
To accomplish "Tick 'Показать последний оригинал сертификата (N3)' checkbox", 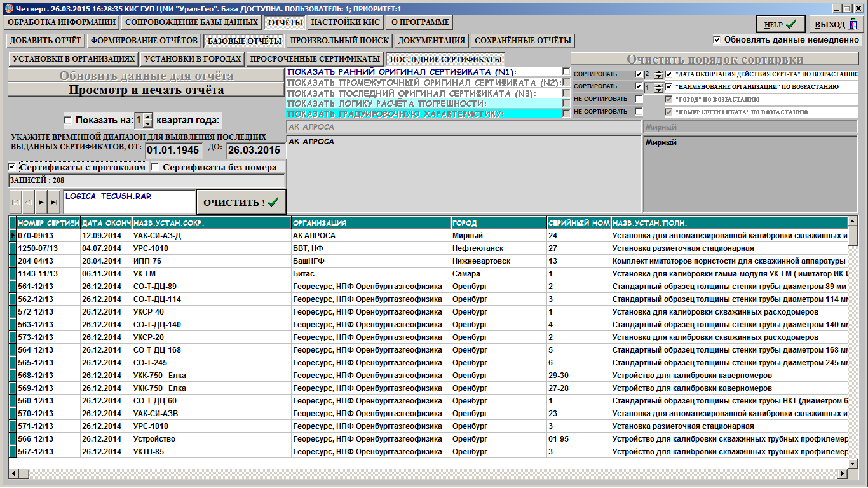I will (x=566, y=93).
